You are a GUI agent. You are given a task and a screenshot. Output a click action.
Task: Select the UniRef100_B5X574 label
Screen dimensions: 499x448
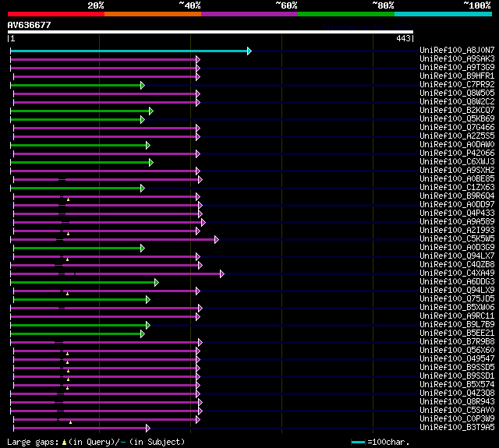click(457, 385)
